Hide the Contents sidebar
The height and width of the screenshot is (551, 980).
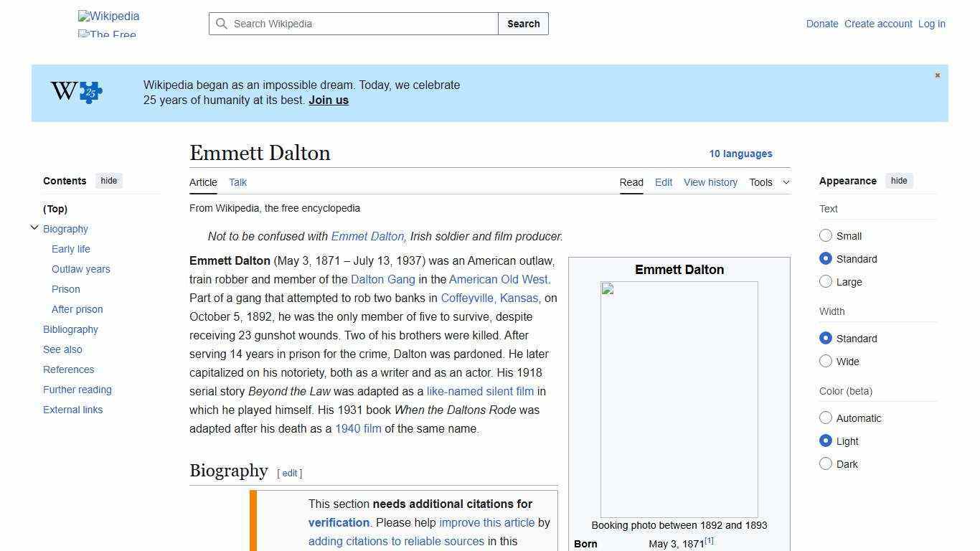coord(108,180)
